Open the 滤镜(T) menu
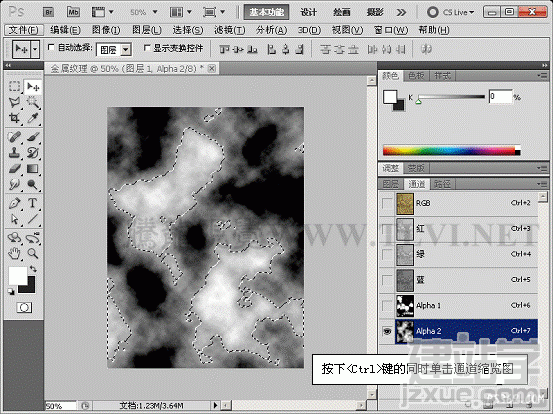Screen dimensions: 553x414 pos(230,30)
